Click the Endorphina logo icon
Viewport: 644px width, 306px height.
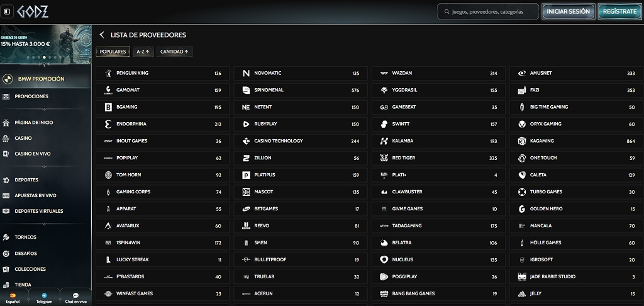click(108, 124)
